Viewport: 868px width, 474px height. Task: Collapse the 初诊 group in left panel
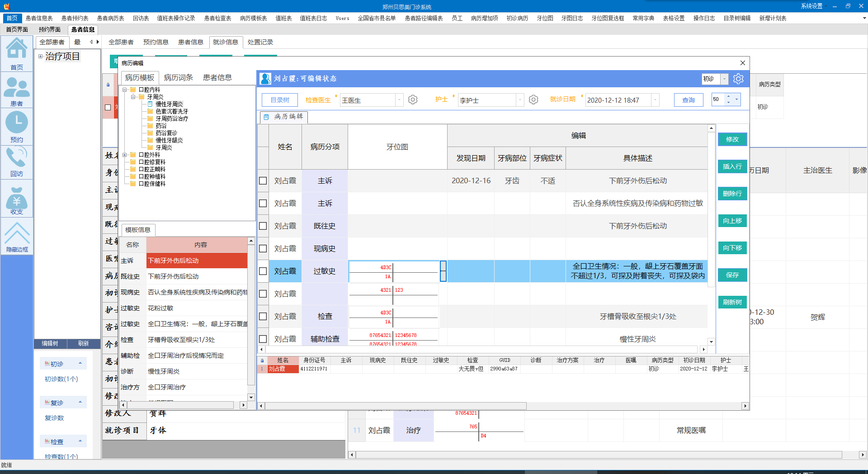[x=80, y=363]
